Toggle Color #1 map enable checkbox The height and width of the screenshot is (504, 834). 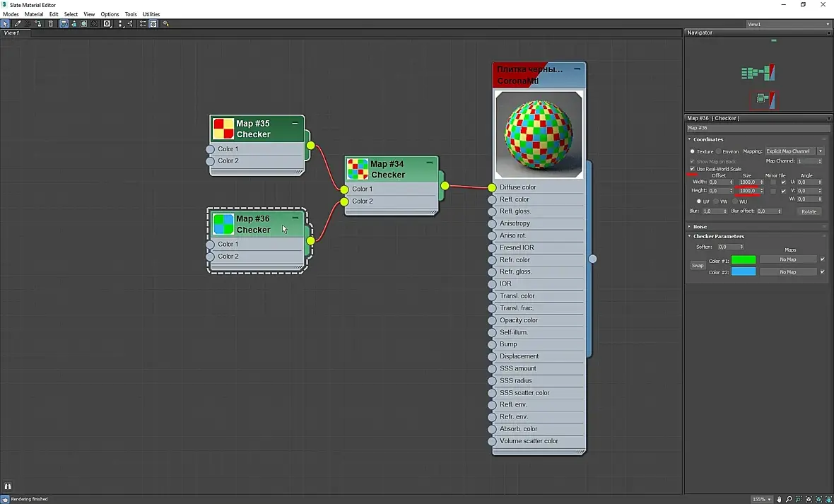pos(822,259)
